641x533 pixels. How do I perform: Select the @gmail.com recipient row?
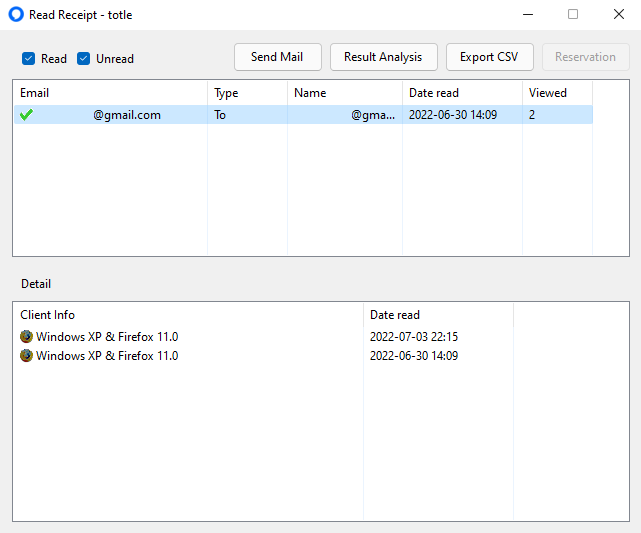[303, 115]
